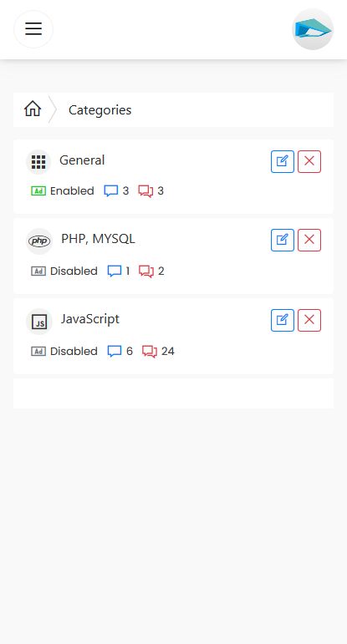The height and width of the screenshot is (644, 347).
Task: Click the Ad Disabled indicator for JavaScript
Action: click(64, 351)
